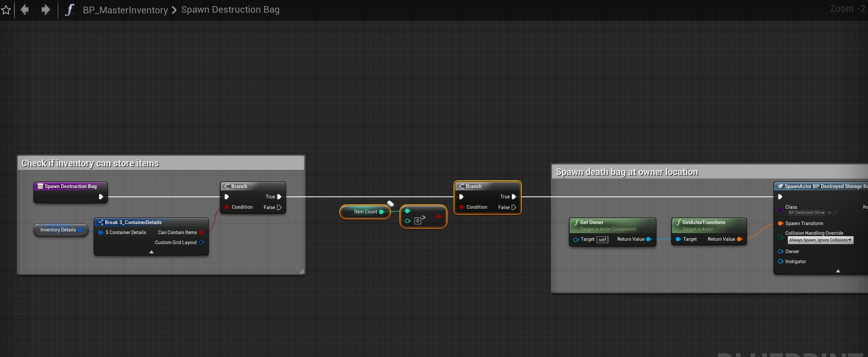Expand the Break S_ContainerDetails node pins

[151, 251]
